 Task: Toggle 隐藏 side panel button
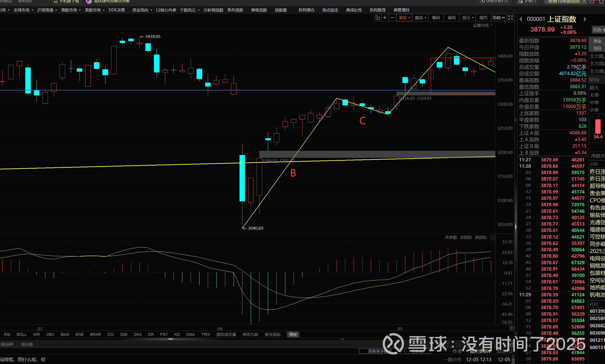(499, 18)
